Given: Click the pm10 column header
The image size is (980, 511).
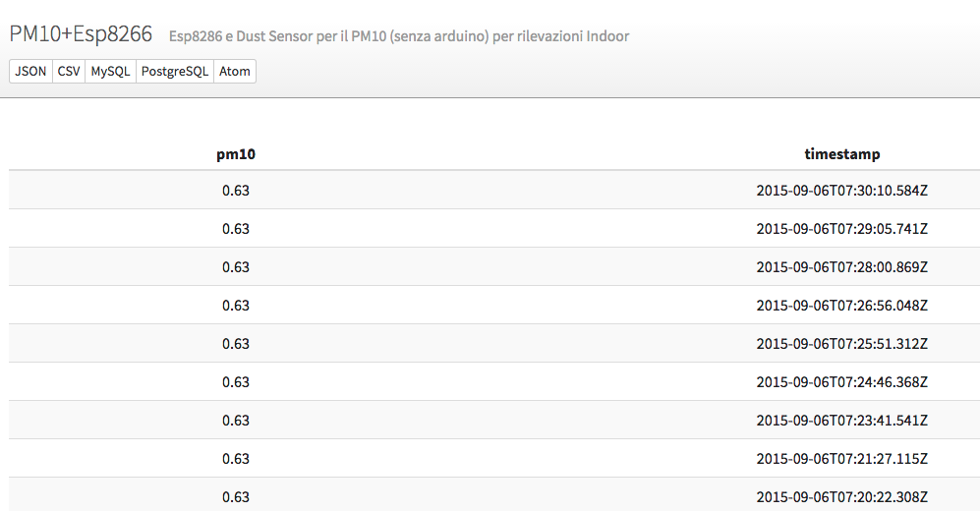Looking at the screenshot, I should pyautogui.click(x=236, y=153).
